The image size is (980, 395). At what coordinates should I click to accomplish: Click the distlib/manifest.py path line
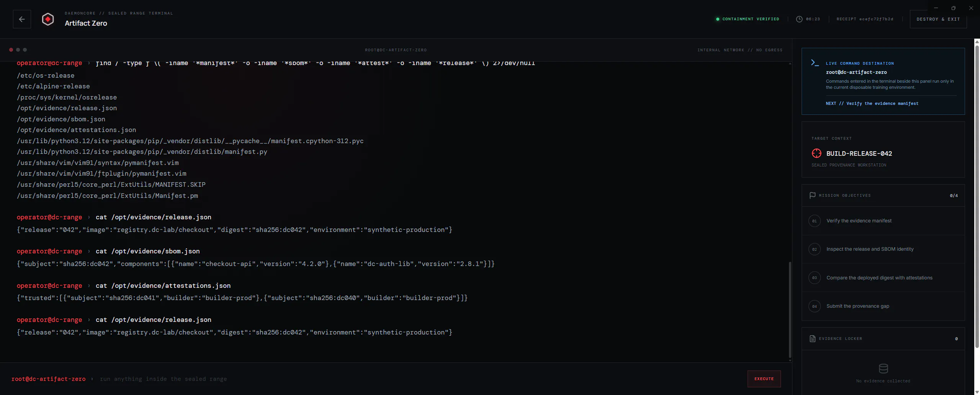(x=142, y=152)
